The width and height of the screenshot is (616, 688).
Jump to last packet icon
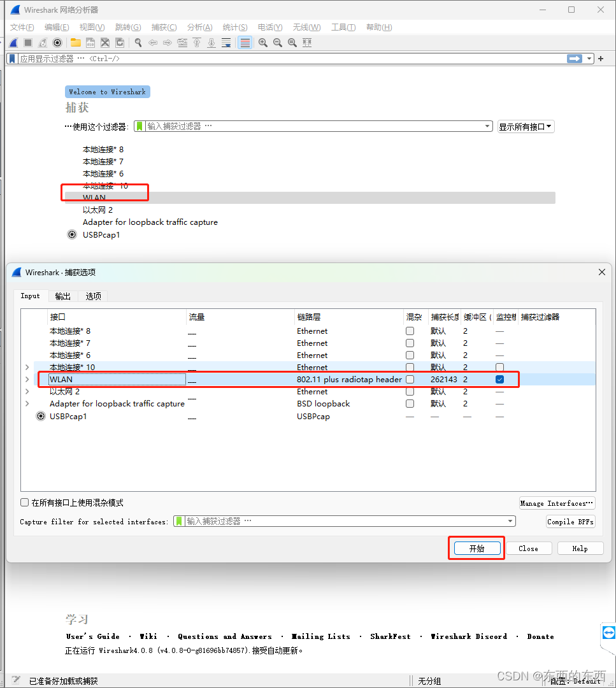(x=211, y=43)
